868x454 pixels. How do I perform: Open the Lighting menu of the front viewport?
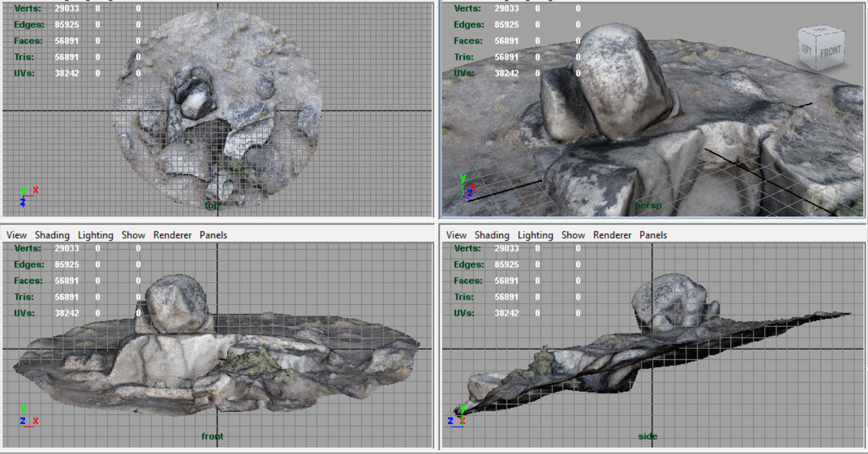point(95,235)
